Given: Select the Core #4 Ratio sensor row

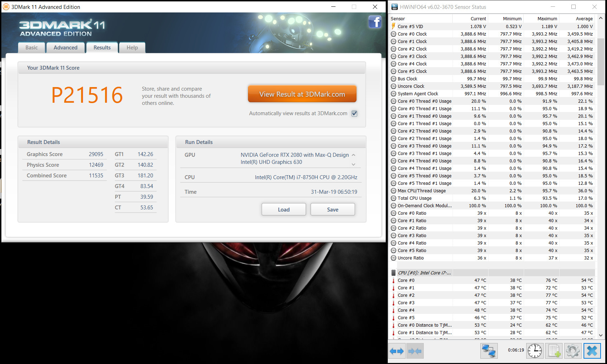Looking at the screenshot, I should tap(493, 243).
